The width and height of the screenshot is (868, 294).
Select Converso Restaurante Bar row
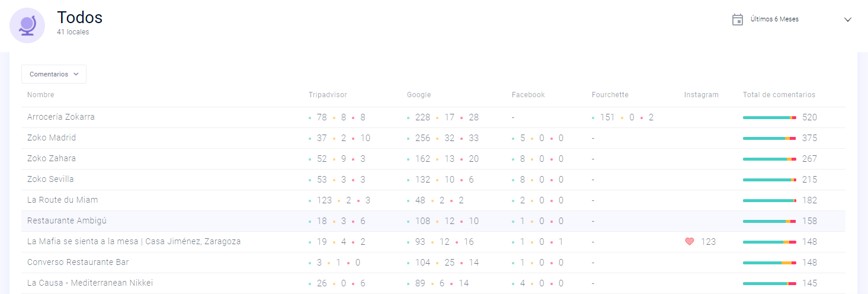pos(433,263)
